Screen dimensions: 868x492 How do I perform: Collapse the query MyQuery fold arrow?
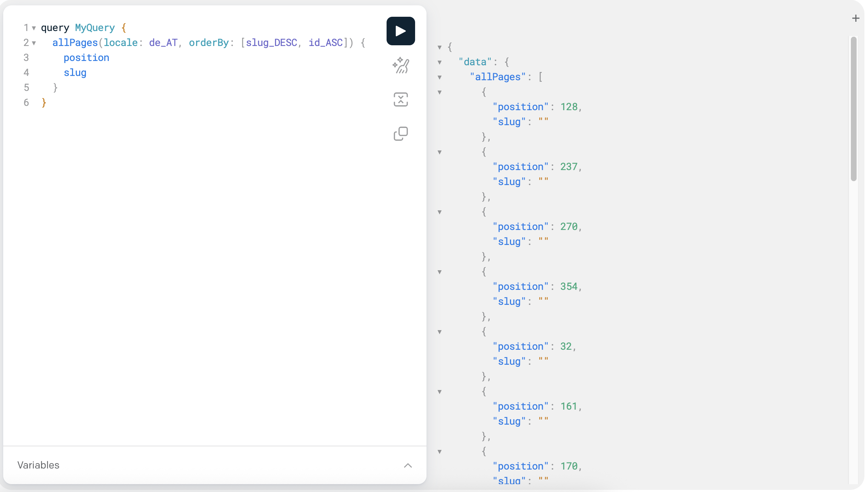click(34, 28)
